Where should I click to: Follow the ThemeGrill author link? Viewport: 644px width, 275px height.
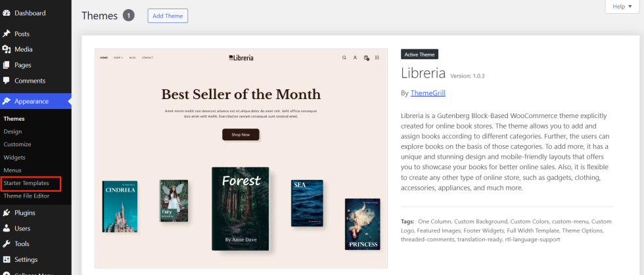click(x=428, y=93)
